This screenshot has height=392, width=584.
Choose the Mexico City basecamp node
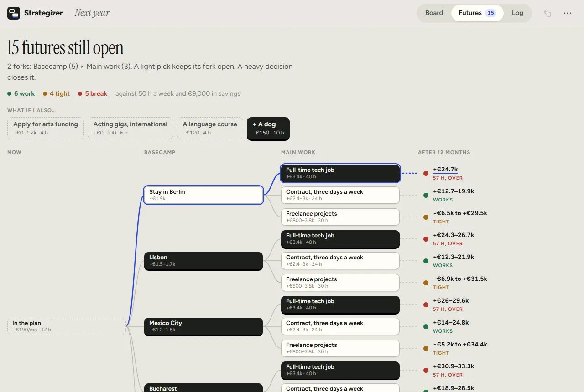point(203,326)
